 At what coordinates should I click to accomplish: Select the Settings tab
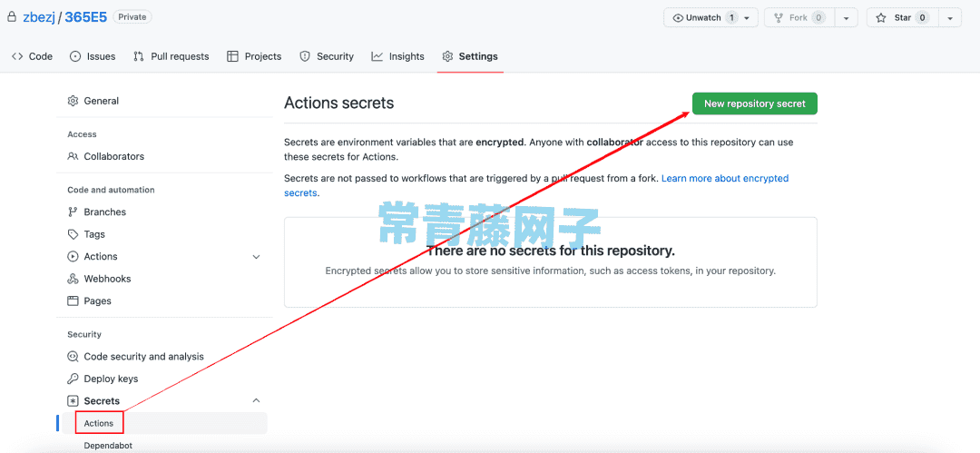pos(470,56)
